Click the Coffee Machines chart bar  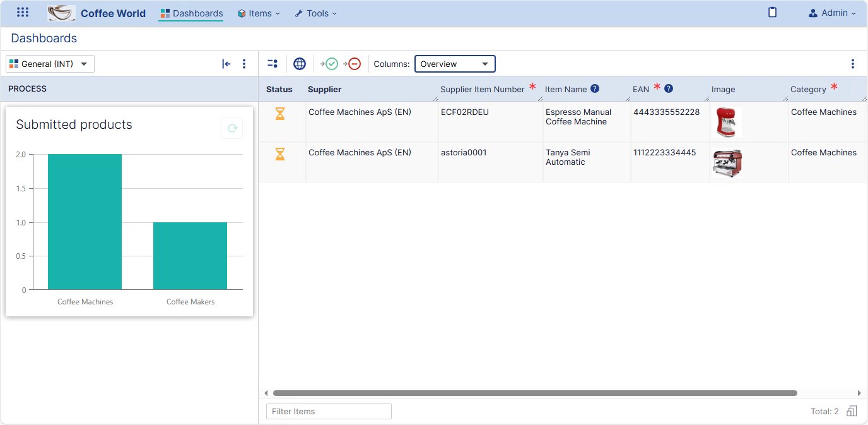pyautogui.click(x=85, y=222)
